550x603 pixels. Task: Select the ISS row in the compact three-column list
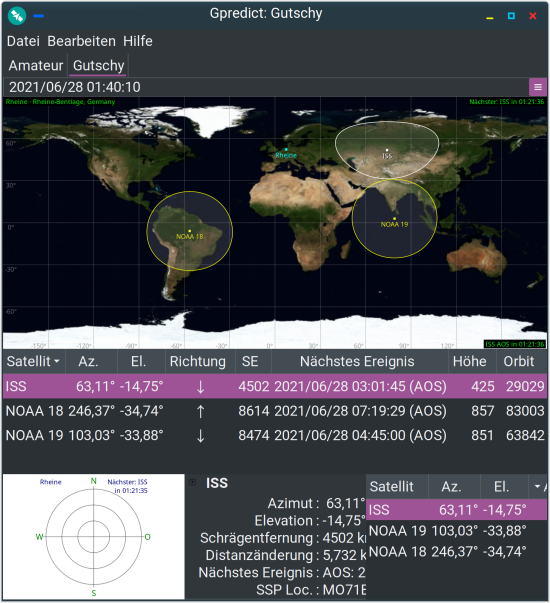[456, 510]
